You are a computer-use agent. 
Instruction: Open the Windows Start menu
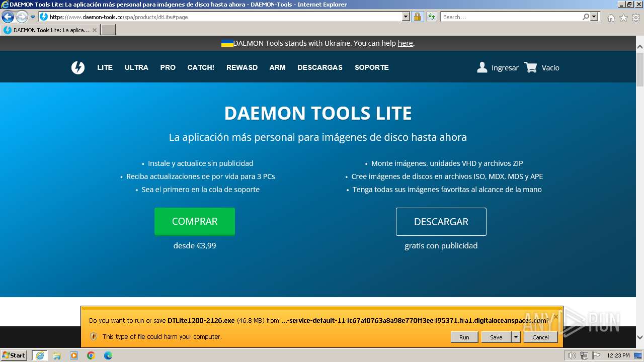pos(14,355)
